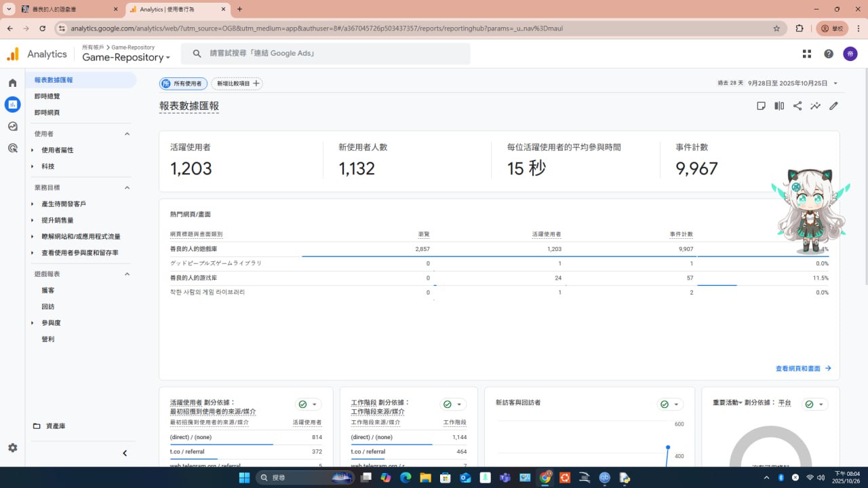Open the Advertising icon in left rail
Viewport: 868px width, 488px height.
(12, 148)
